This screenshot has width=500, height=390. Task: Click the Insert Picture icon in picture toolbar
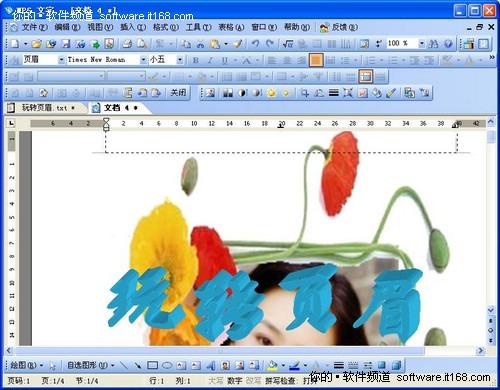pos(210,93)
